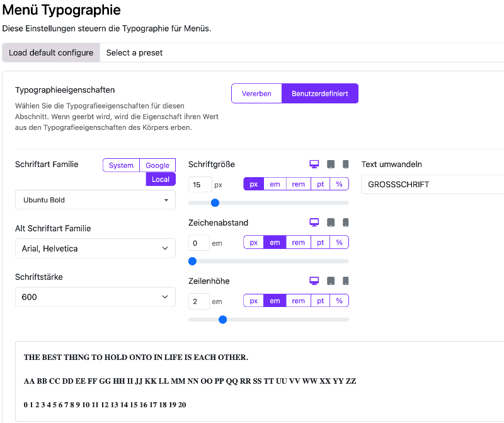
Task: Click the Benutzerdefiniert button
Action: click(320, 93)
